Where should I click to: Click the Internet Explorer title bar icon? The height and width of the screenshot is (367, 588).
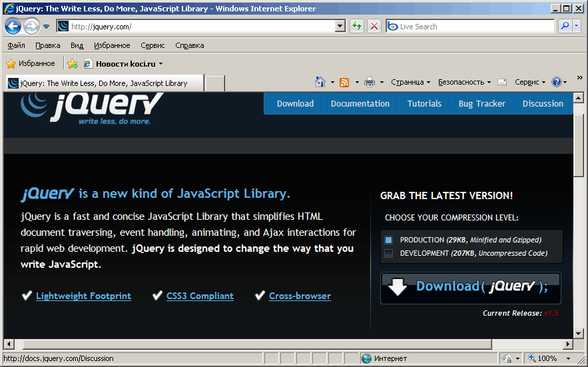(x=9, y=8)
